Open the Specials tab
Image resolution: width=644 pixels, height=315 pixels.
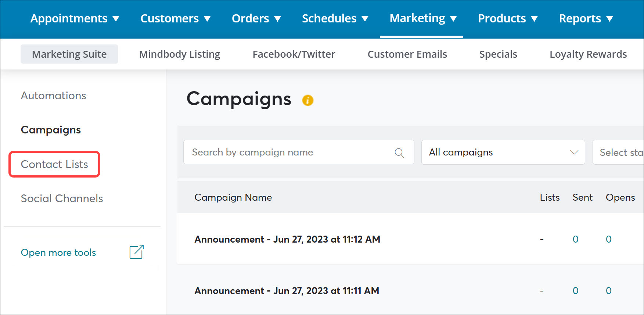point(498,54)
